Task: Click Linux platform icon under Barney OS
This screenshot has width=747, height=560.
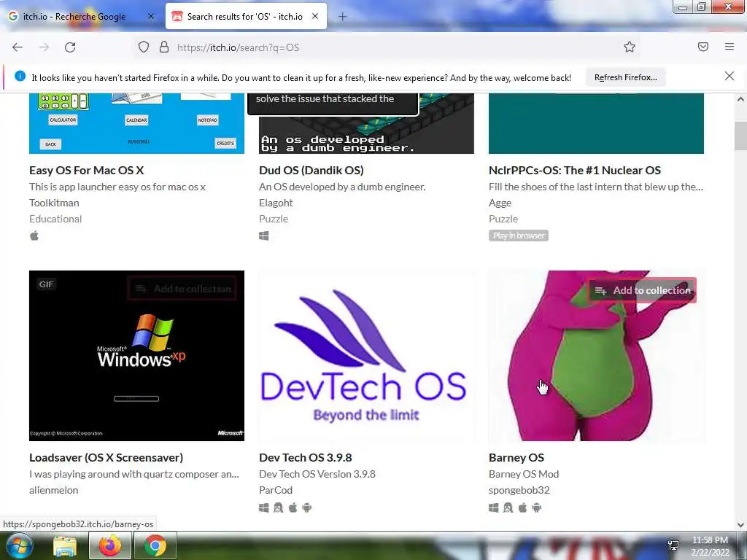Action: tap(508, 507)
